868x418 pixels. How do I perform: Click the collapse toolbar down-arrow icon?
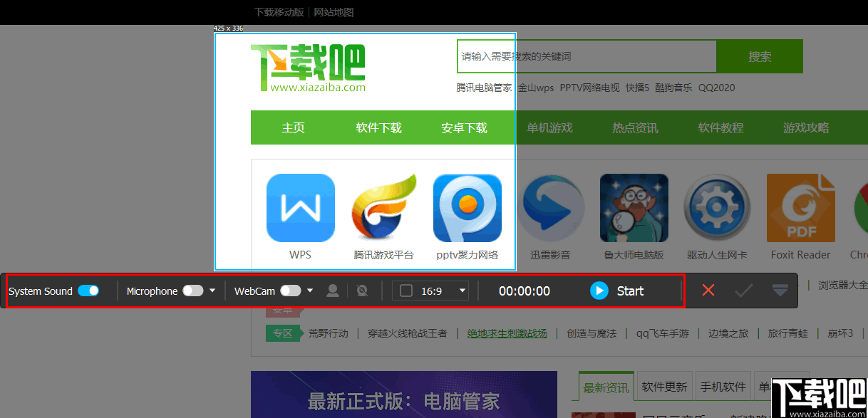pos(780,291)
